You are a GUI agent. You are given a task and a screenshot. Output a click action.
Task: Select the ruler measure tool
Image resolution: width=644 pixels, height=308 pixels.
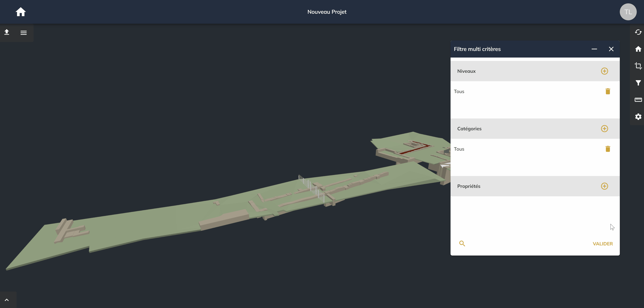coord(638,100)
